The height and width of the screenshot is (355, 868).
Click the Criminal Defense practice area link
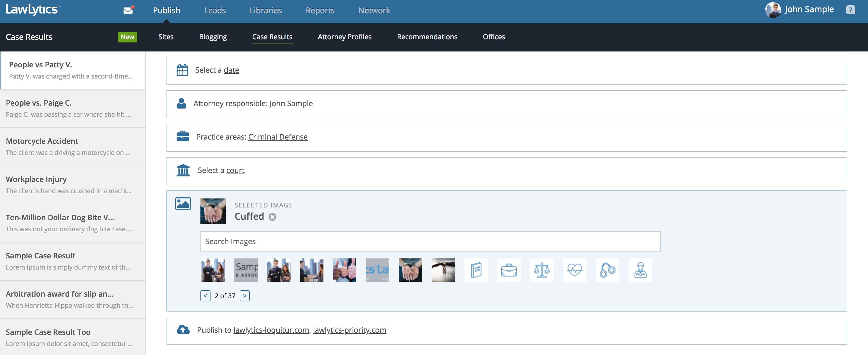point(278,137)
